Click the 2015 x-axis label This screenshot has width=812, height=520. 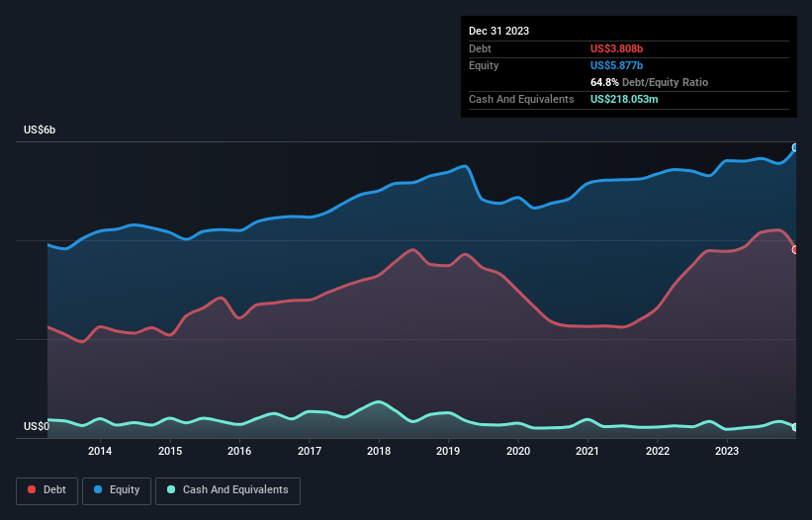point(170,451)
